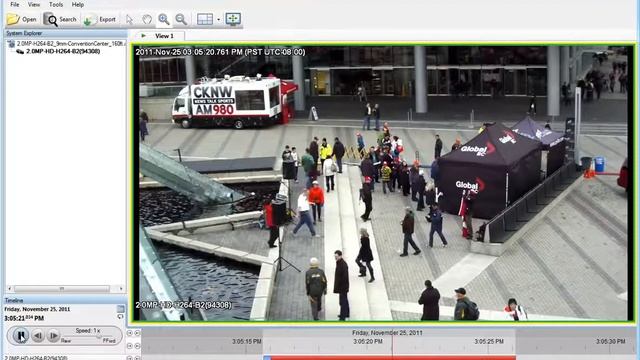Open the Tools menu
Image resolution: width=640 pixels, height=360 pixels.
(x=56, y=4)
